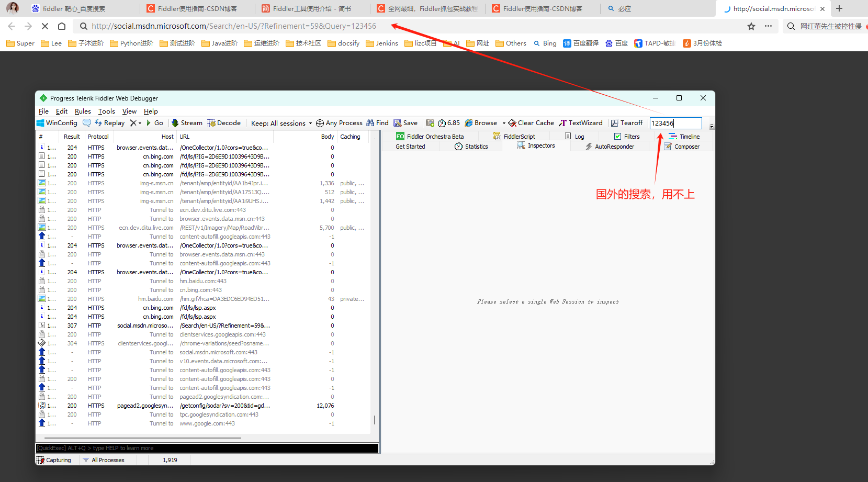Open the browser's three-dot menu
This screenshot has height=482, width=868.
point(768,26)
